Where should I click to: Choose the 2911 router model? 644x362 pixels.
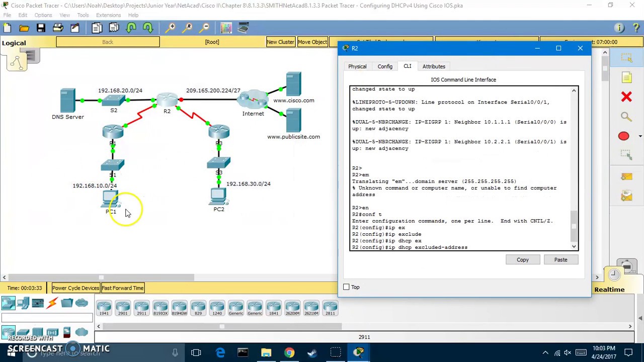(x=141, y=308)
